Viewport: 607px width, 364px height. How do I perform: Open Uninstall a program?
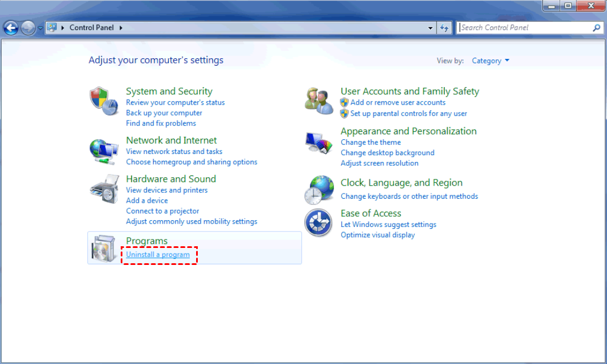(x=158, y=254)
